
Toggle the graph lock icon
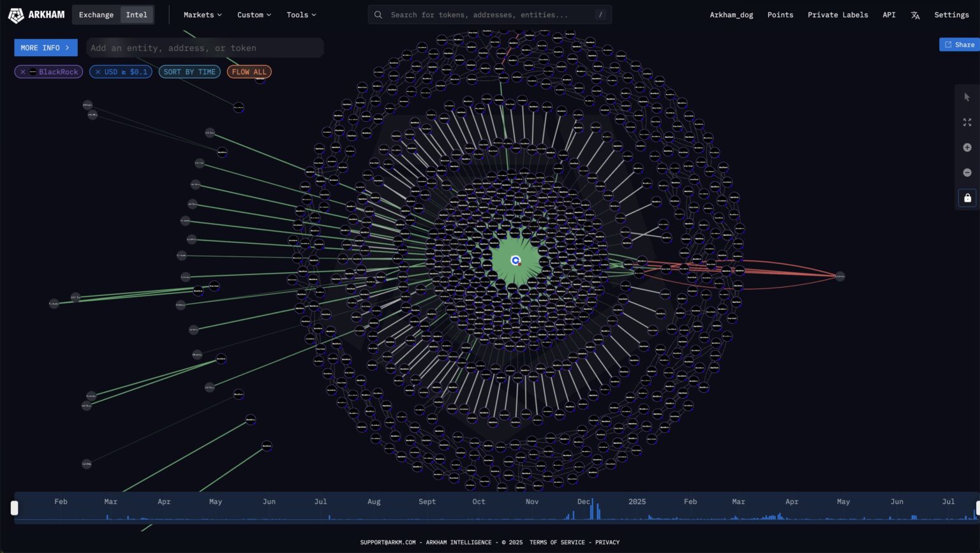tap(967, 198)
